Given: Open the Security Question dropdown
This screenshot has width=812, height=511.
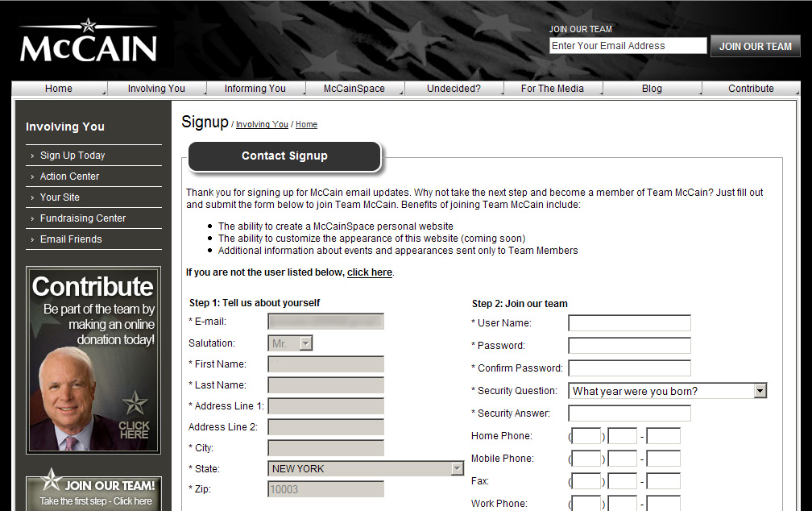Looking at the screenshot, I should pos(667,391).
